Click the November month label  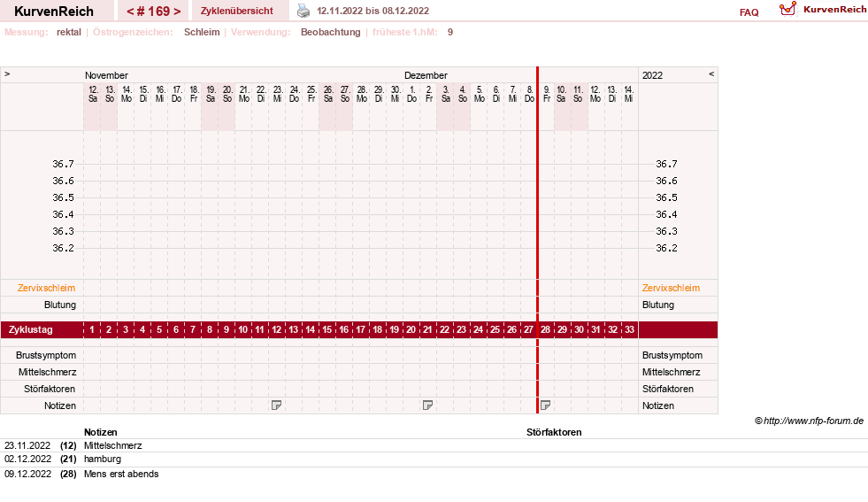tap(106, 75)
